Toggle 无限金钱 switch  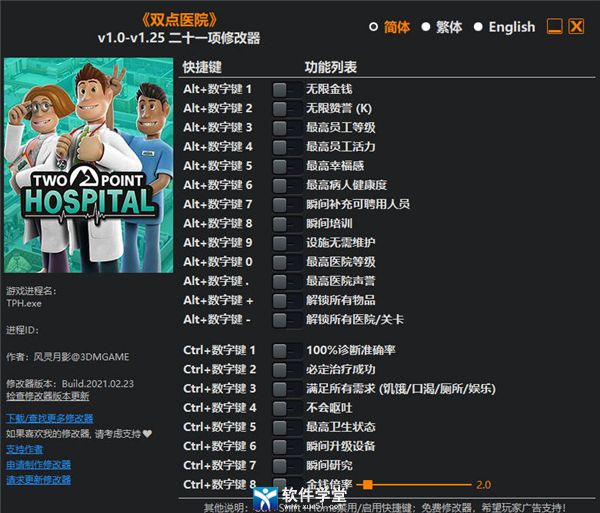click(287, 90)
